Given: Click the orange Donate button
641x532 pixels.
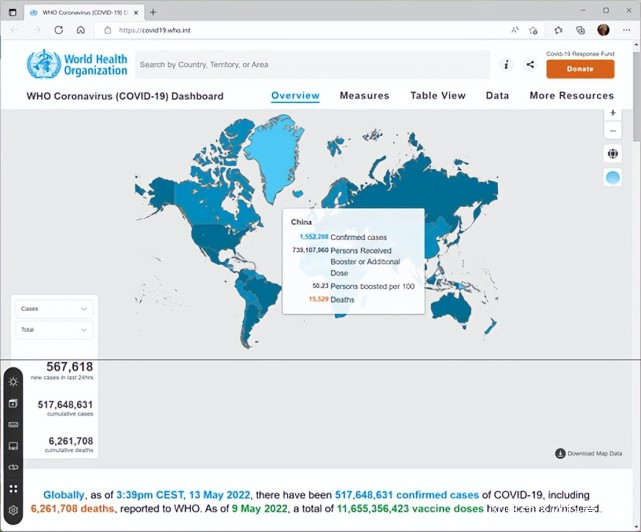Looking at the screenshot, I should coord(580,69).
